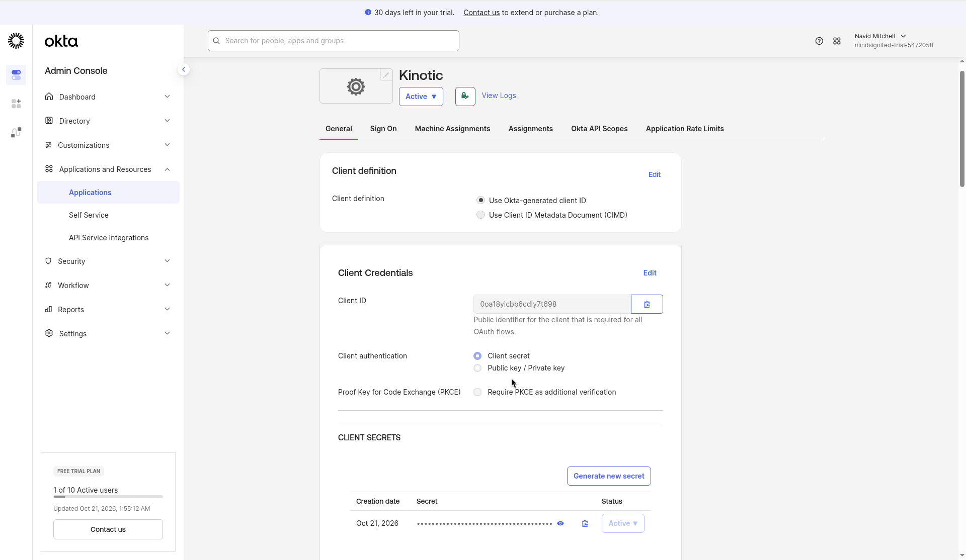Reveal the client secret with eye icon
Screen dimensions: 966x560
[560, 524]
